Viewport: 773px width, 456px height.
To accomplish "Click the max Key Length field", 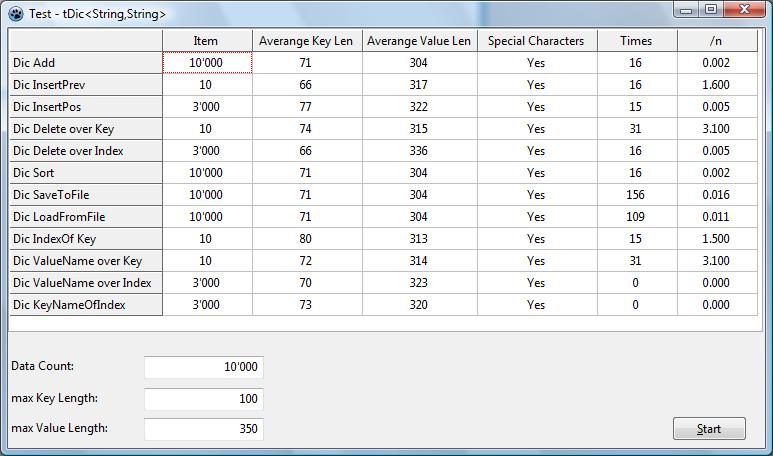I will coord(204,399).
